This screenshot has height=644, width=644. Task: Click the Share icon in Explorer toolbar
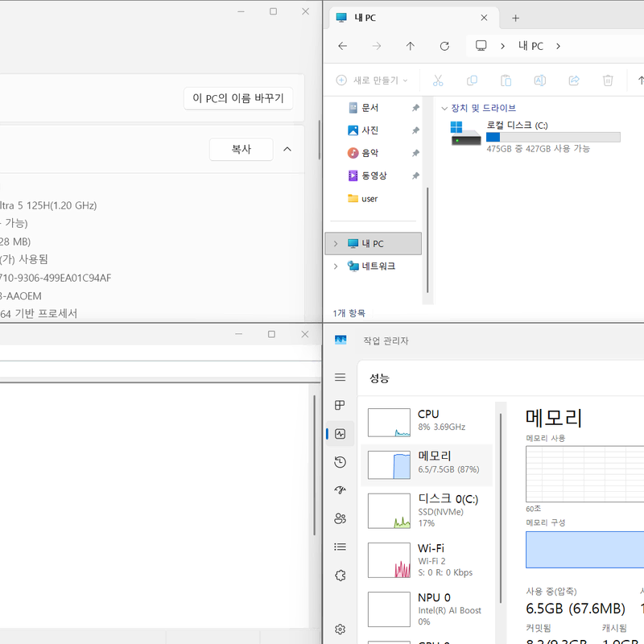(x=574, y=80)
